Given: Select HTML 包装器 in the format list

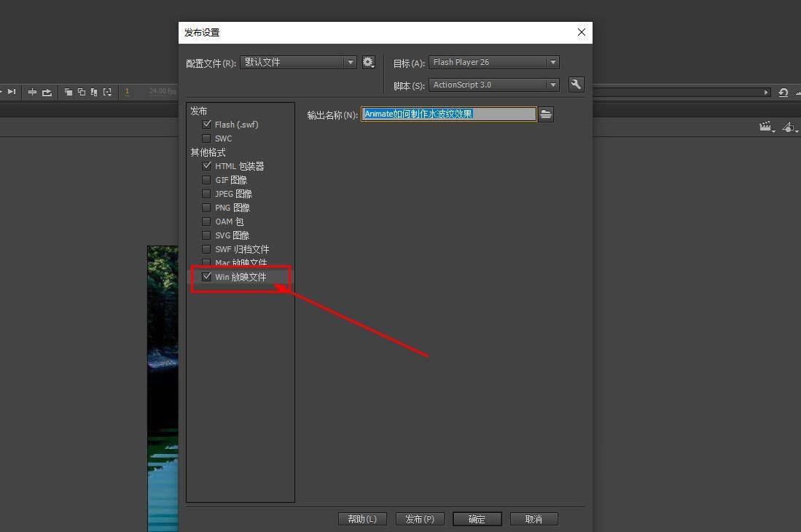Looking at the screenshot, I should pyautogui.click(x=239, y=166).
